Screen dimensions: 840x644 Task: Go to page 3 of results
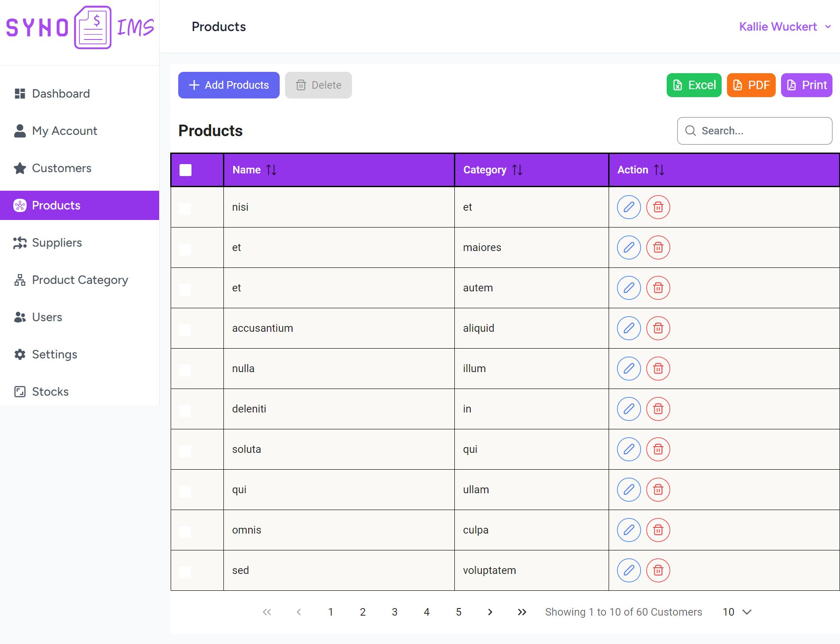(x=395, y=612)
